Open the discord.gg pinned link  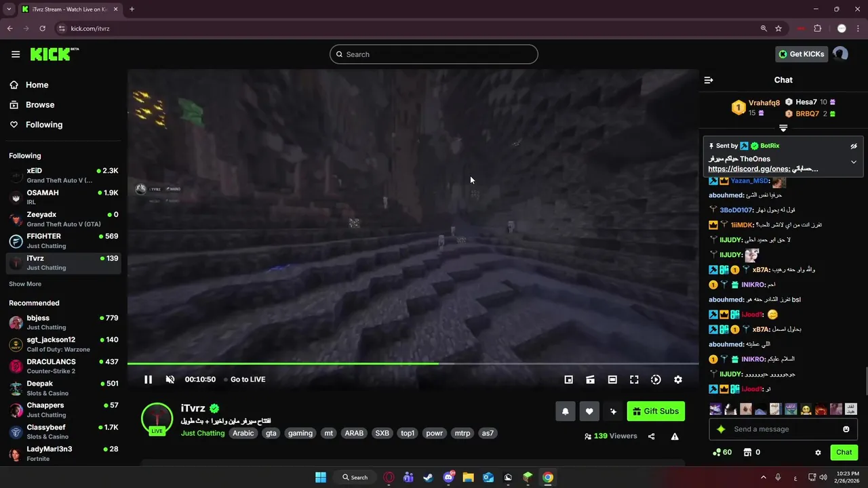pyautogui.click(x=748, y=169)
